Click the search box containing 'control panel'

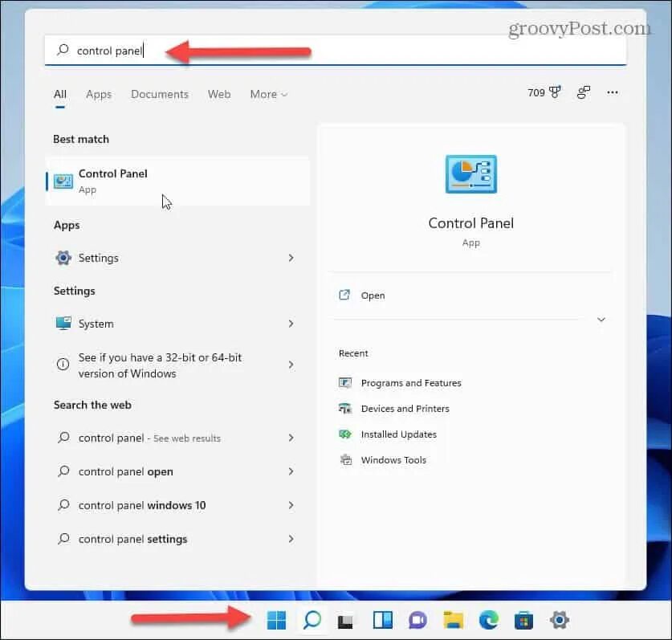tap(336, 51)
